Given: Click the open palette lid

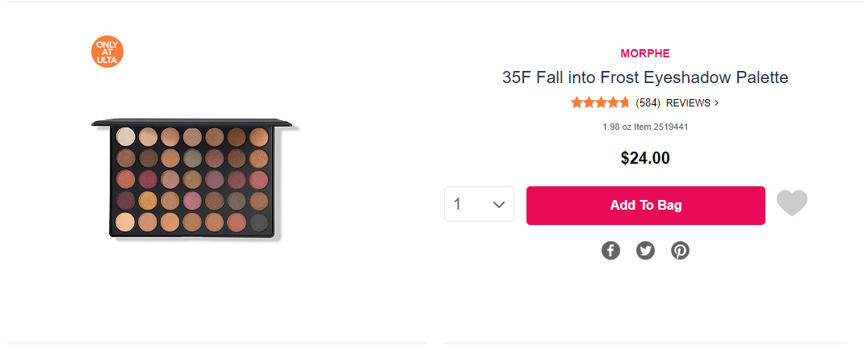Looking at the screenshot, I should pos(194,123).
